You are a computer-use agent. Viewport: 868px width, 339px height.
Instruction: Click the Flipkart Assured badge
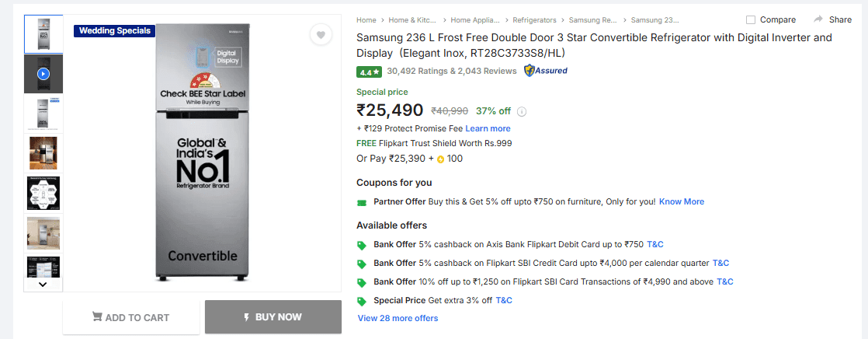click(545, 71)
